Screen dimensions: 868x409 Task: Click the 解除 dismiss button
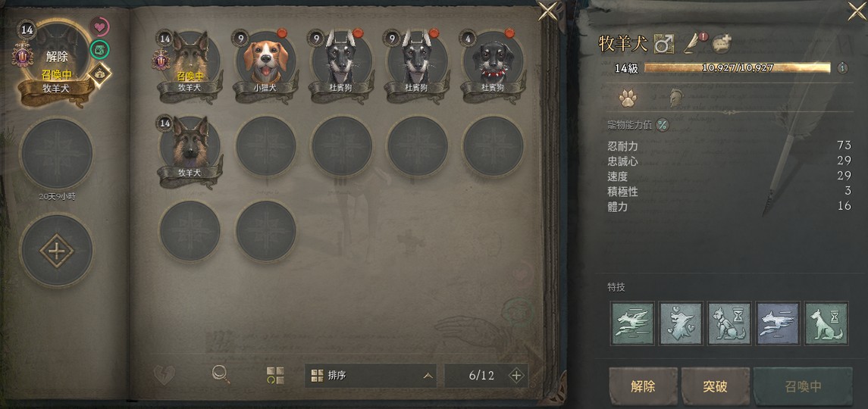click(643, 386)
